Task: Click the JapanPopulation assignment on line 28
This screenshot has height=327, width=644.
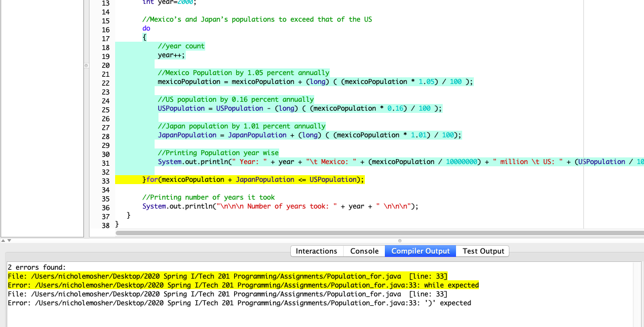Action: (x=310, y=135)
